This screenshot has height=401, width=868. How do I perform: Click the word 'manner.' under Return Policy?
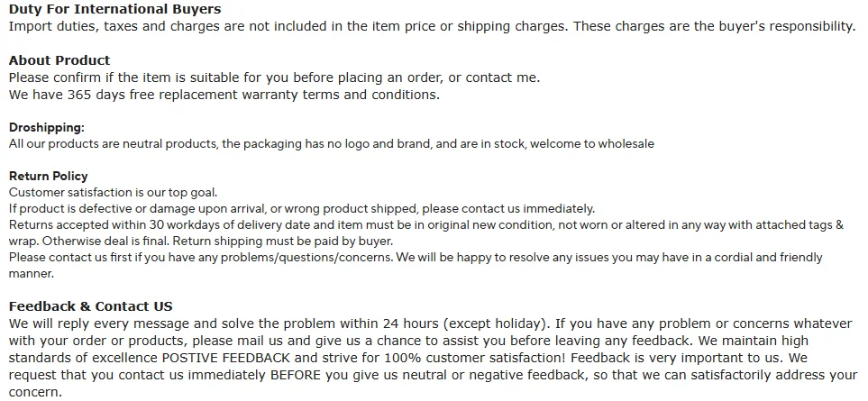point(31,274)
